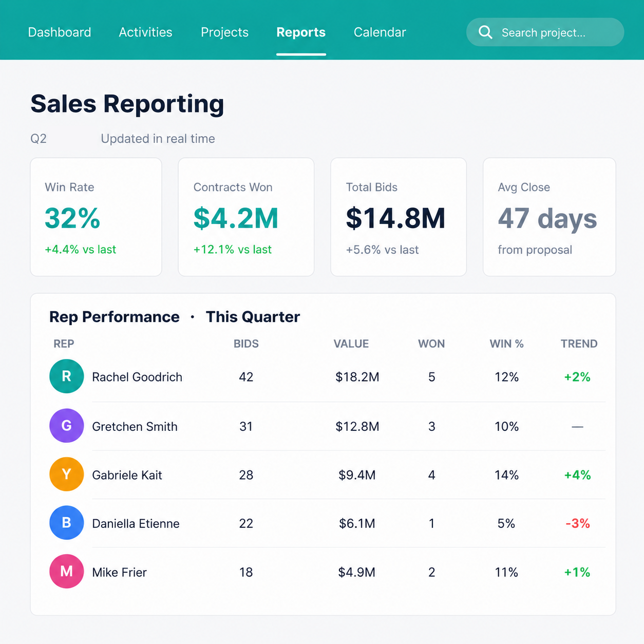Select the $9.4M value cell
Screen dimensions: 644x644
coord(357,475)
